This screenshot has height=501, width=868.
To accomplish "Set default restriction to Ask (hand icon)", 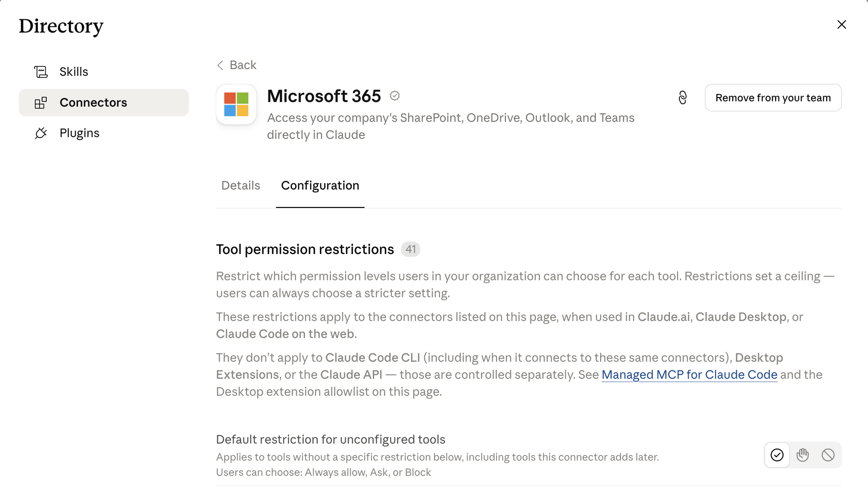I will point(802,455).
